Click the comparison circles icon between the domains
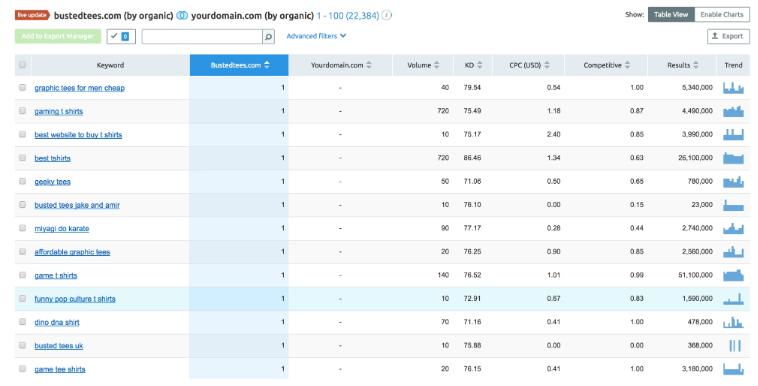Image resolution: width=758 pixels, height=386 pixels. point(182,15)
